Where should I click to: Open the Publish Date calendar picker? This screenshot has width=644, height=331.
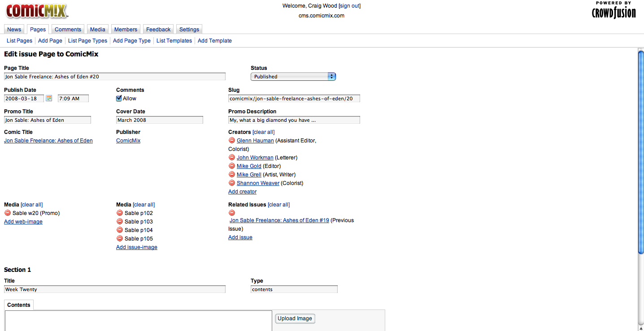(x=49, y=99)
